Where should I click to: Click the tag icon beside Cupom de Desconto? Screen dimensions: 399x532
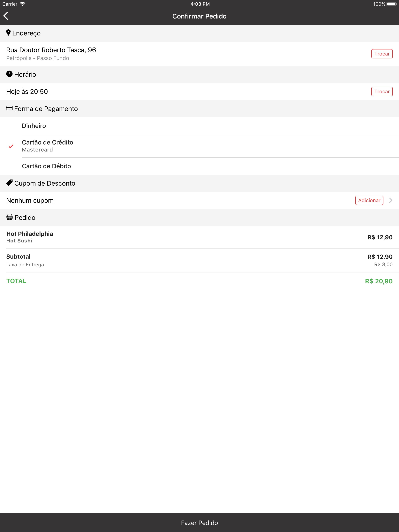(9, 183)
